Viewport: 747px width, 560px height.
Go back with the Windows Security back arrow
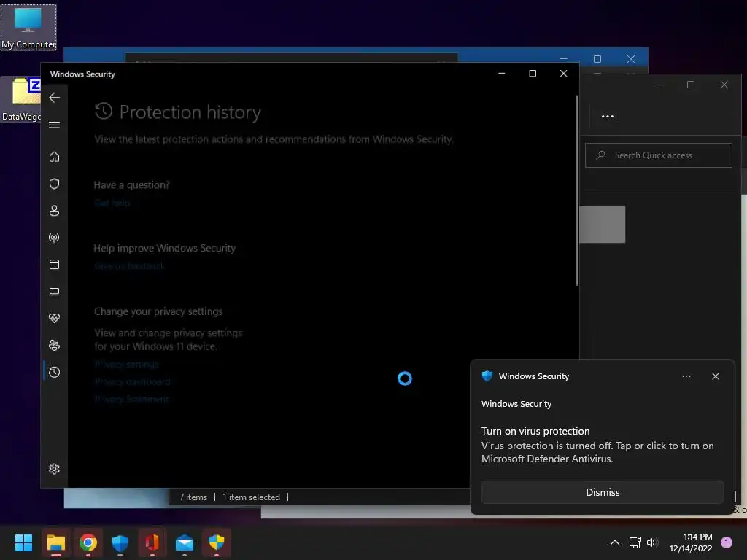click(54, 98)
